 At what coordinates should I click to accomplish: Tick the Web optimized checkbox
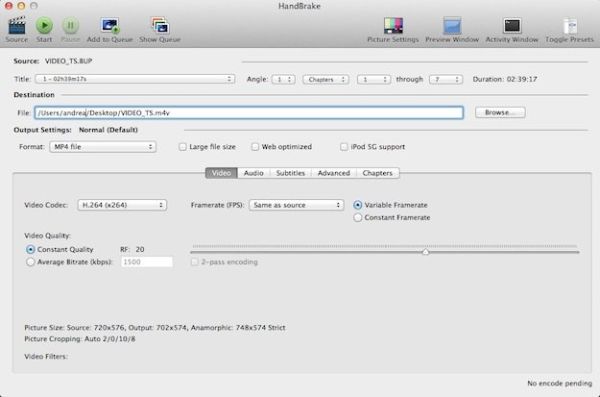click(x=255, y=147)
